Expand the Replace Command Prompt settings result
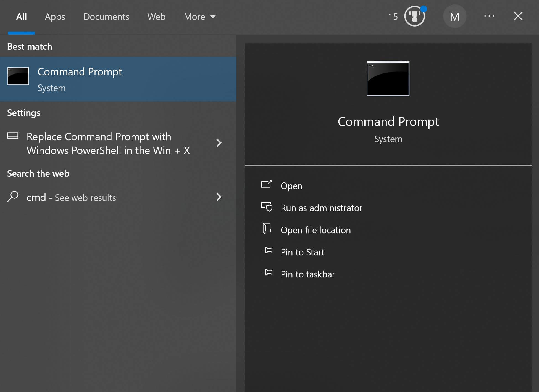The image size is (539, 392). coord(219,143)
